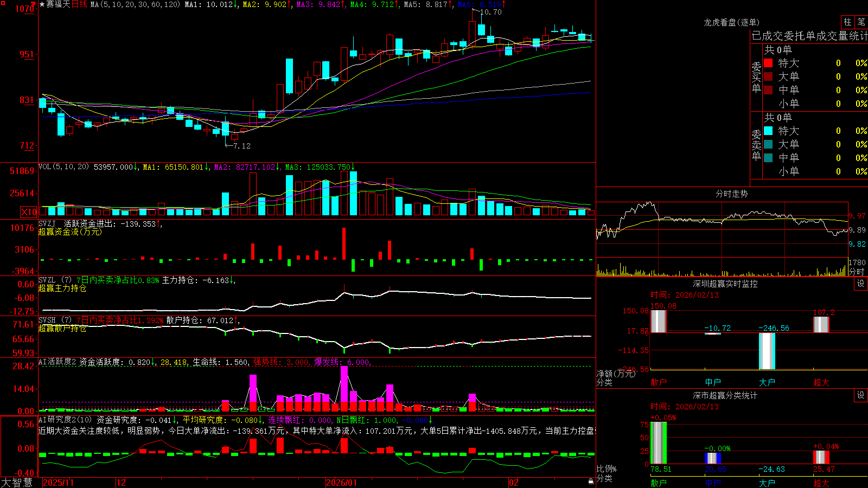Jump to the 2025/11 timeline marker
This screenshot has width=868, height=488.
click(x=58, y=483)
